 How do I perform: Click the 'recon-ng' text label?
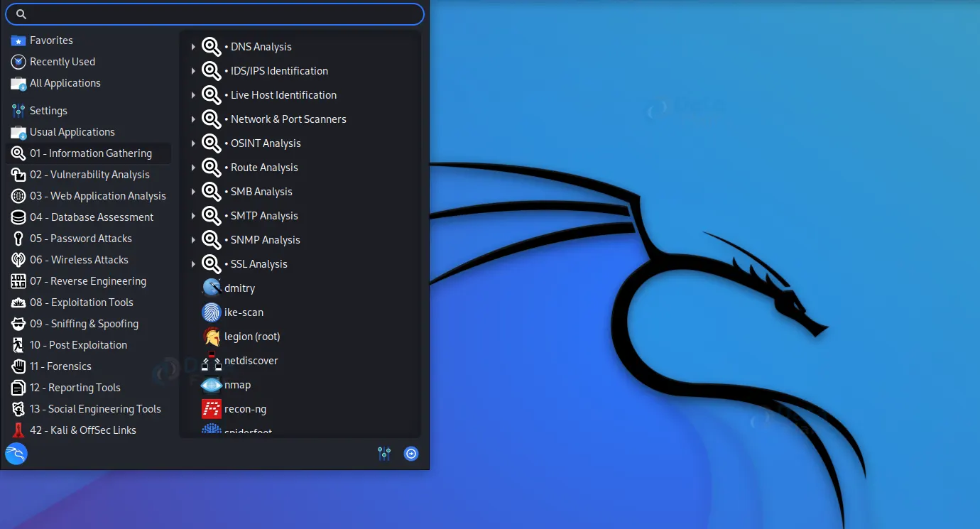(245, 409)
